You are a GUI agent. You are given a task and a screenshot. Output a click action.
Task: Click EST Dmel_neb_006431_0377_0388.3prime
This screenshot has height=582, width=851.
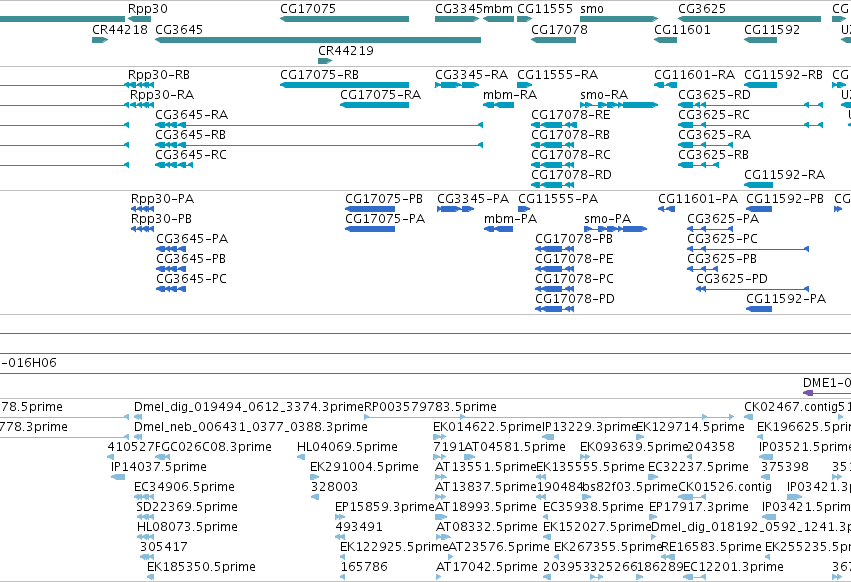tap(138, 437)
